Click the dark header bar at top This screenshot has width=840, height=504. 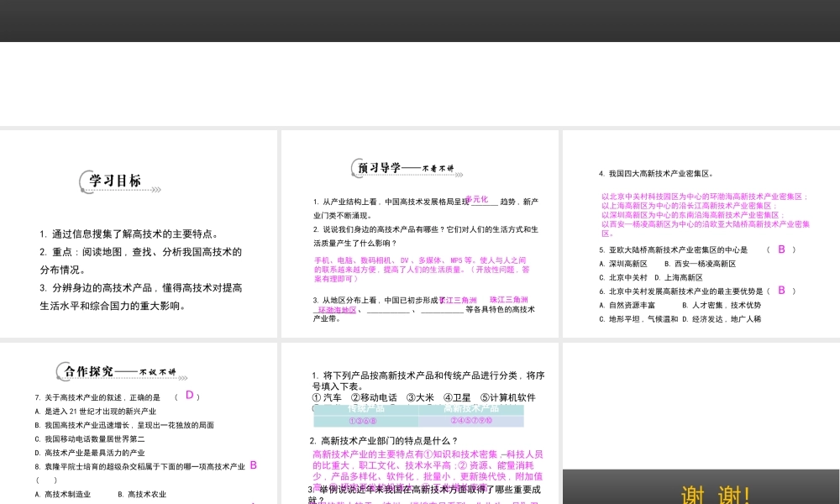[420, 20]
